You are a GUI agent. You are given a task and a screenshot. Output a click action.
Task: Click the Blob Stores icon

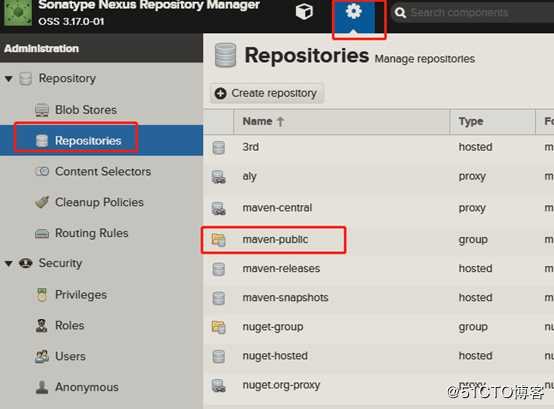42,110
